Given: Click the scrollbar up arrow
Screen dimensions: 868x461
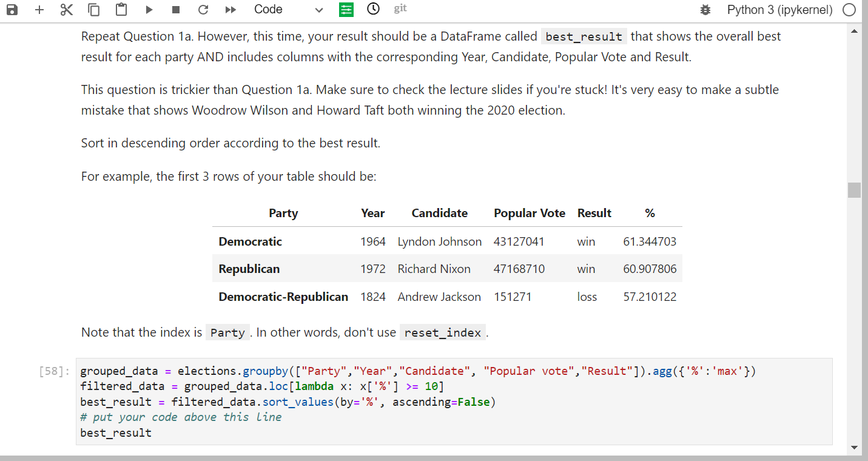Looking at the screenshot, I should (x=855, y=32).
